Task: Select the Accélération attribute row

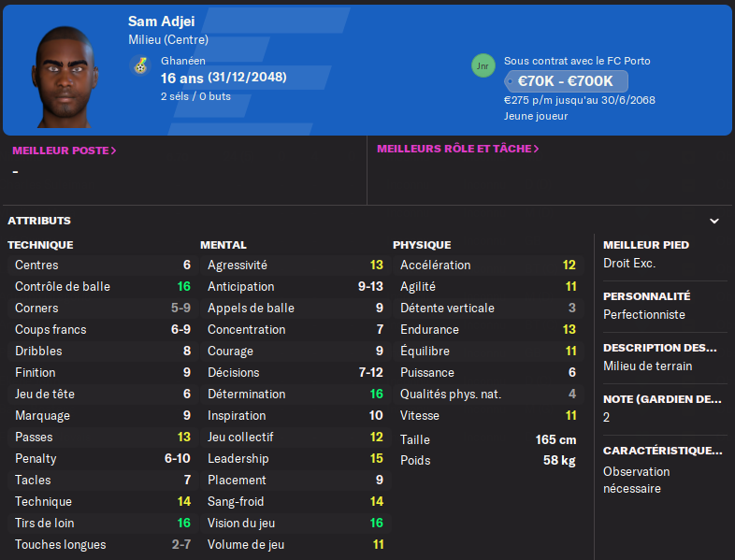Action: click(x=488, y=265)
